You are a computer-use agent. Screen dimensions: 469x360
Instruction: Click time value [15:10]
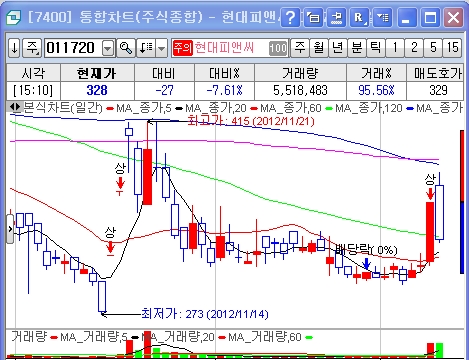click(x=33, y=90)
